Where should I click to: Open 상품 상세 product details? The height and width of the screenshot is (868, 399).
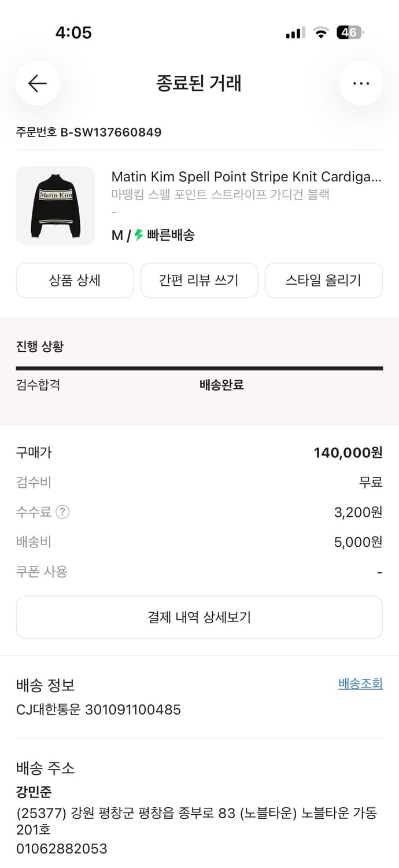click(75, 280)
